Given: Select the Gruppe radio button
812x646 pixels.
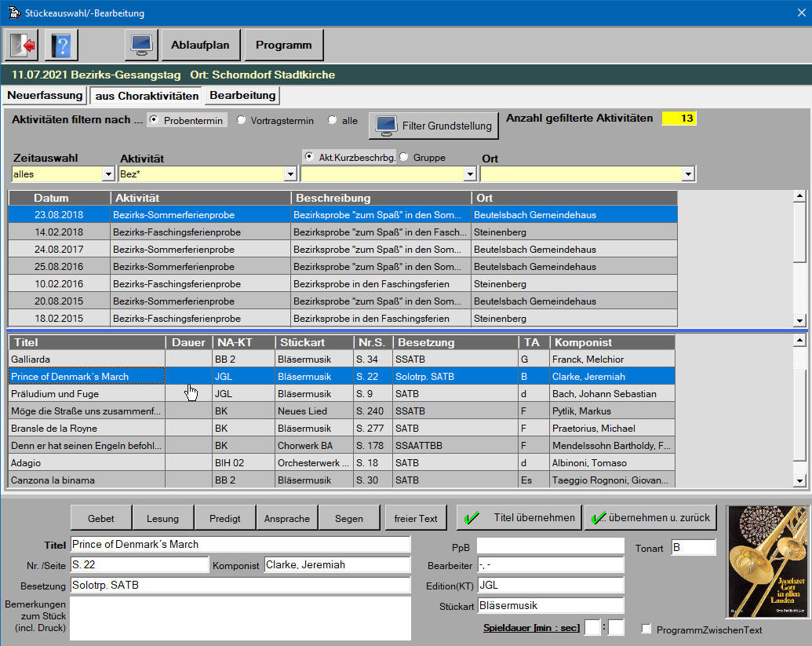Looking at the screenshot, I should 404,157.
